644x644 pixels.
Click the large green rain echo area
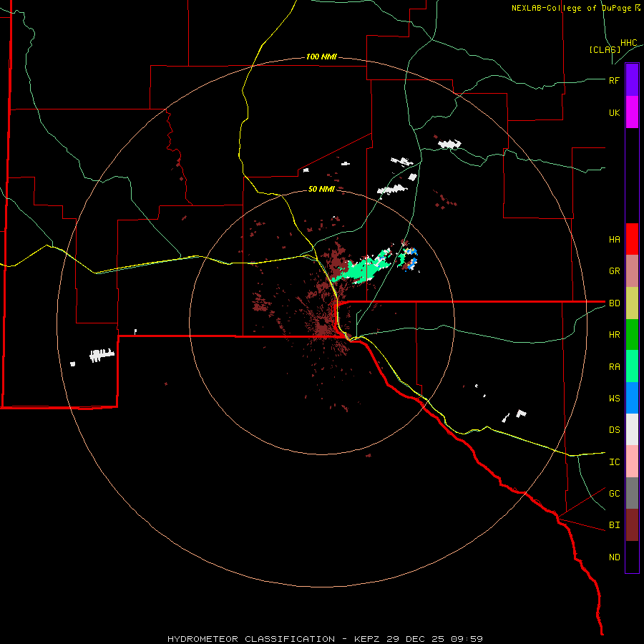[361, 269]
